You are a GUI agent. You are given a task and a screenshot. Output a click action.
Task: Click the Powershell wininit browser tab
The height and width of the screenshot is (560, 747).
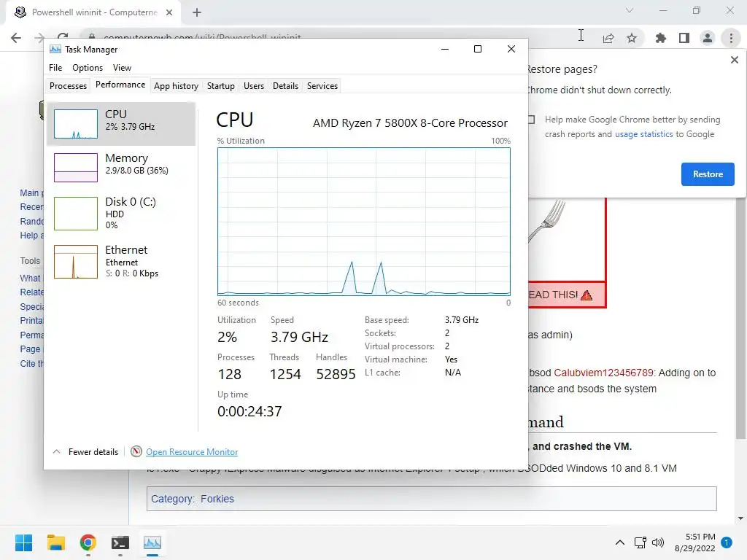click(x=93, y=12)
